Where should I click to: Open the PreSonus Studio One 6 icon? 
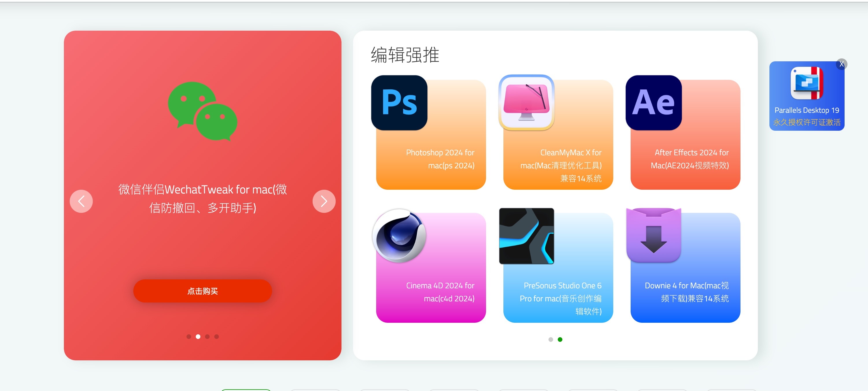tap(526, 236)
